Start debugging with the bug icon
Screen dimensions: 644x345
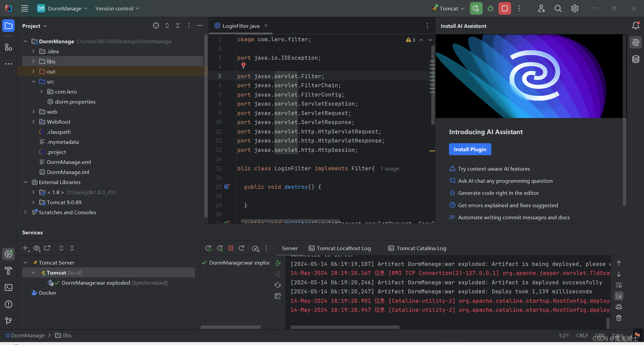[490, 8]
